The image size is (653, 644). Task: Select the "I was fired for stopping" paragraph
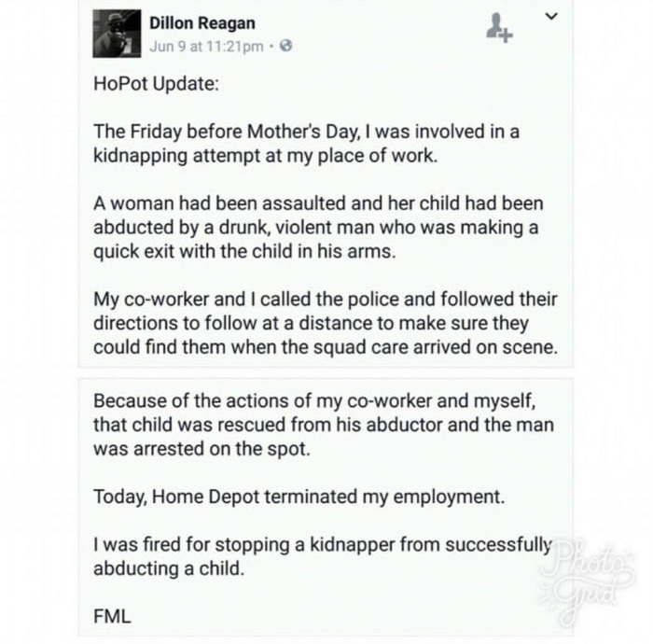point(322,556)
